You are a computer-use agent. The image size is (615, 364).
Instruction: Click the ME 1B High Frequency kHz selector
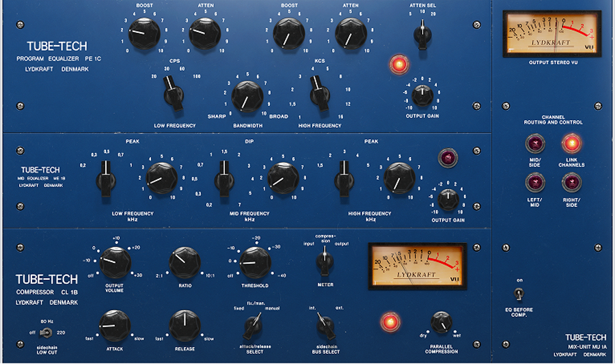click(x=344, y=179)
